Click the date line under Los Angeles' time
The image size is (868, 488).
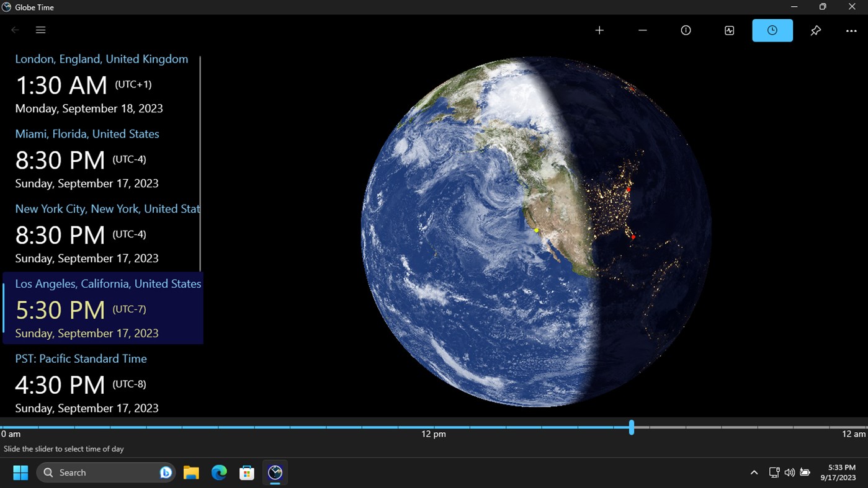(87, 334)
